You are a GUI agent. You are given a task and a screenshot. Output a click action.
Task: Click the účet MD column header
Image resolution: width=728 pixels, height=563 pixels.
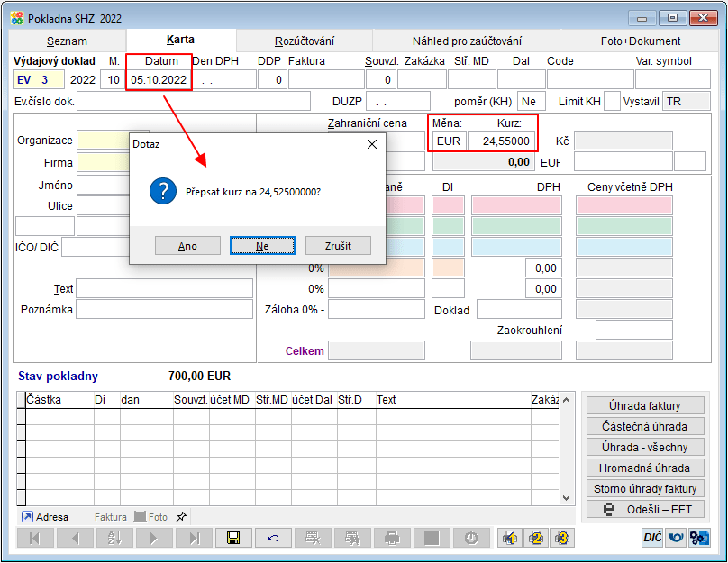click(232, 400)
